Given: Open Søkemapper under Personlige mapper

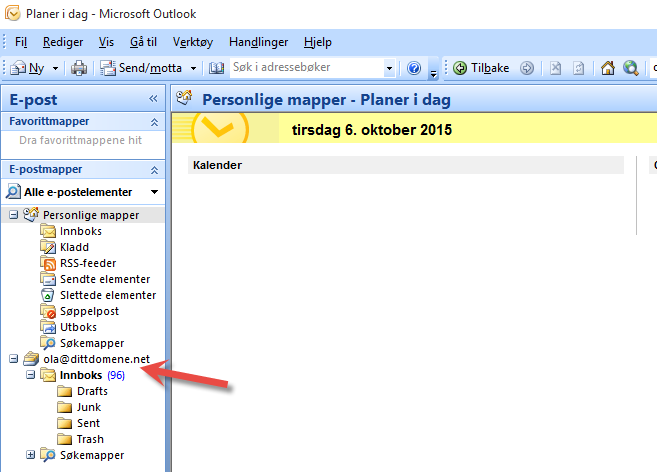Looking at the screenshot, I should coord(92,343).
